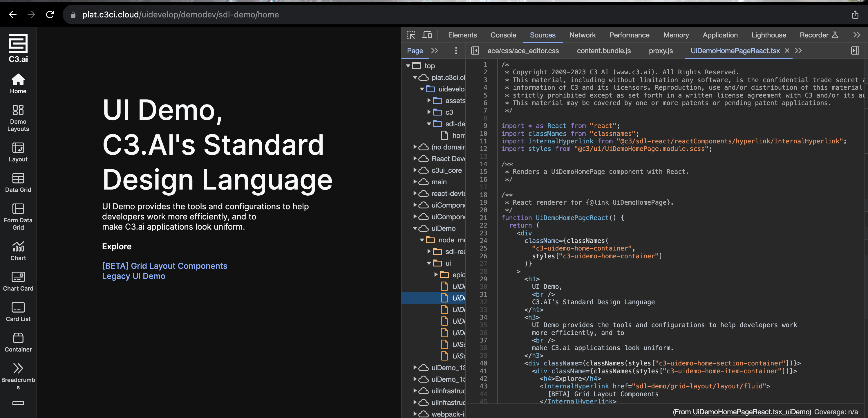Open the content.bundle.js file tab

tap(603, 51)
